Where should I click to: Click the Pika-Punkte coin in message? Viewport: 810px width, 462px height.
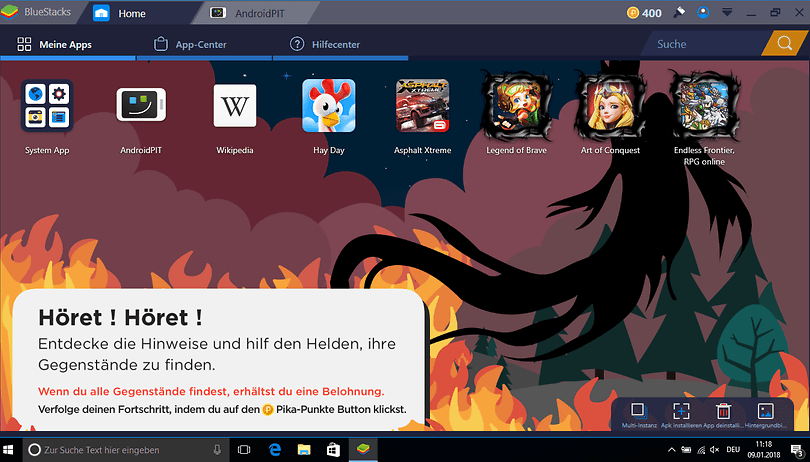pyautogui.click(x=268, y=410)
